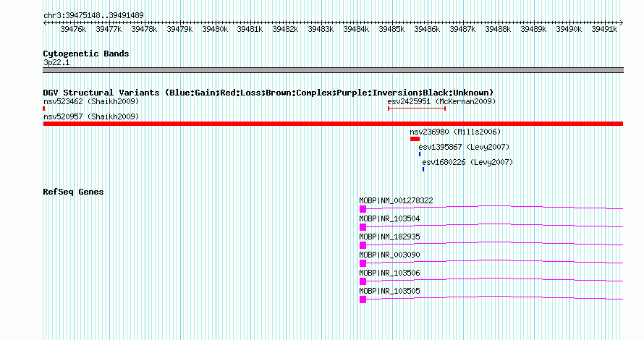Click the esv2425951 red bracketed interval glyph

417,109
